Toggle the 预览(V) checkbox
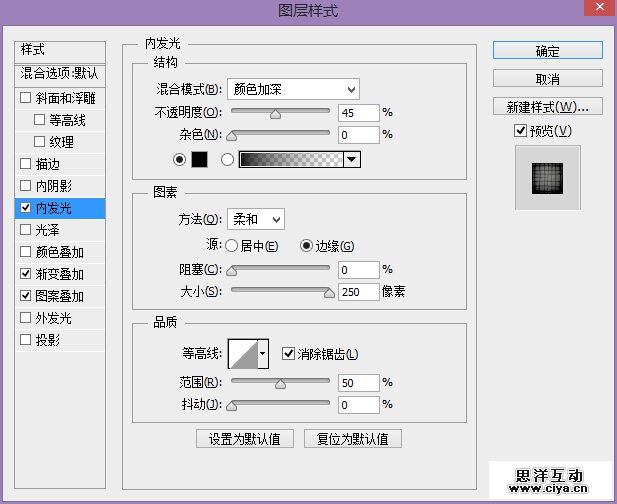 tap(520, 130)
